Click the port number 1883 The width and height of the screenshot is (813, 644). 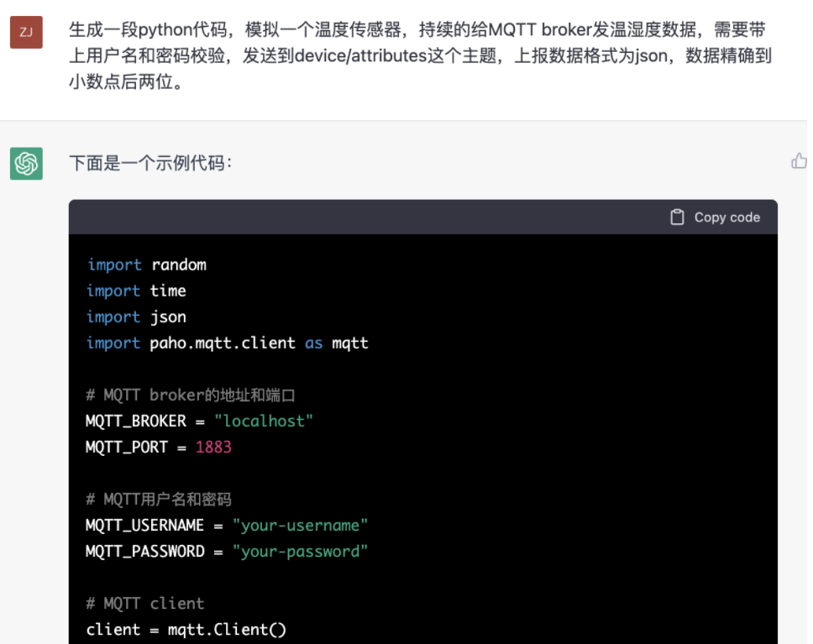coord(213,447)
